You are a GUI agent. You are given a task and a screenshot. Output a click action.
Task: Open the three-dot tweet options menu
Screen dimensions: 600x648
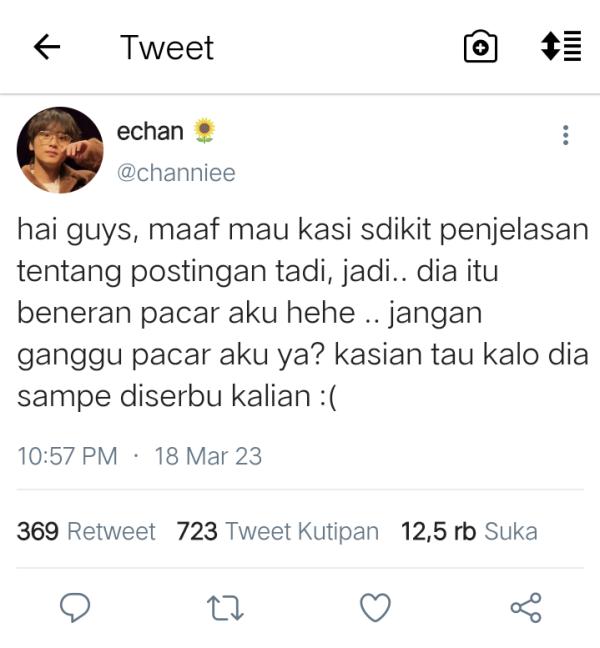[565, 135]
